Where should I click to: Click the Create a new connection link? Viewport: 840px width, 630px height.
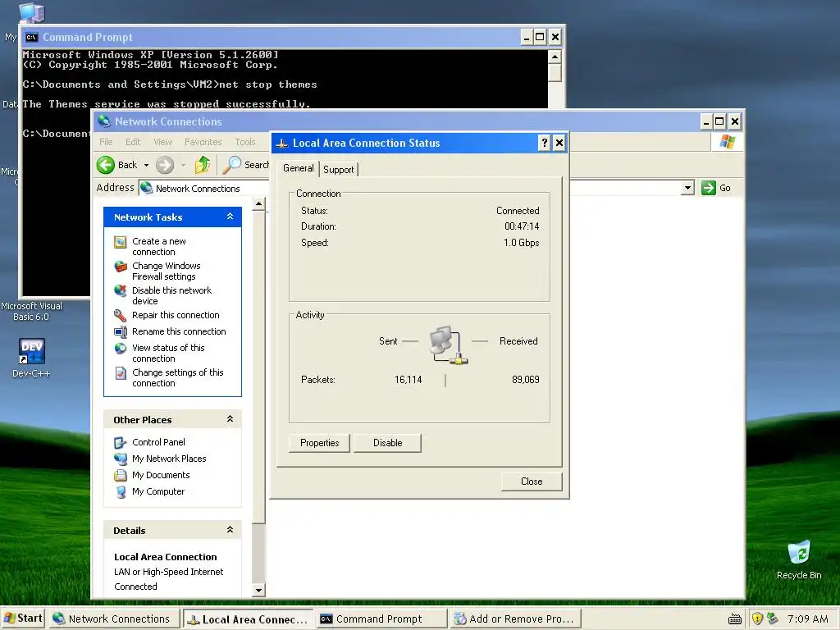coord(159,247)
